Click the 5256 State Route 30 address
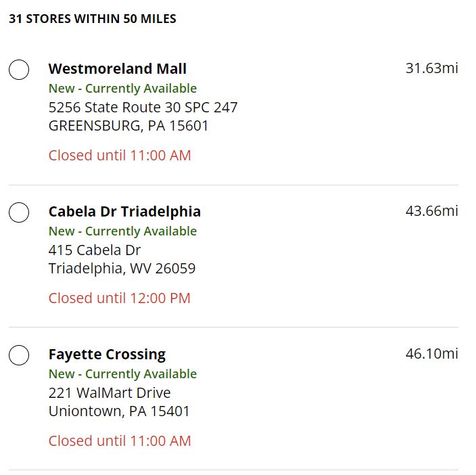This screenshot has width=476, height=475. click(x=143, y=107)
